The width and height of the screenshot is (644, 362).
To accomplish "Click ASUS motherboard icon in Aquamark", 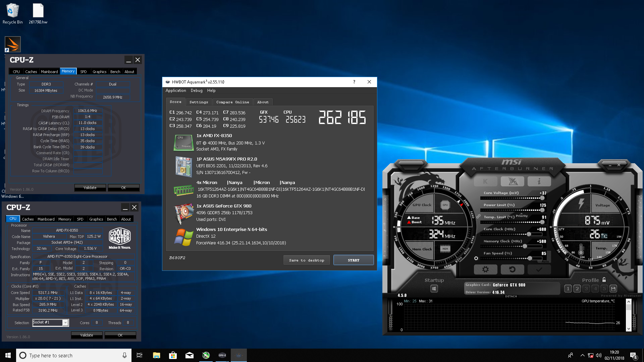I will tap(183, 166).
